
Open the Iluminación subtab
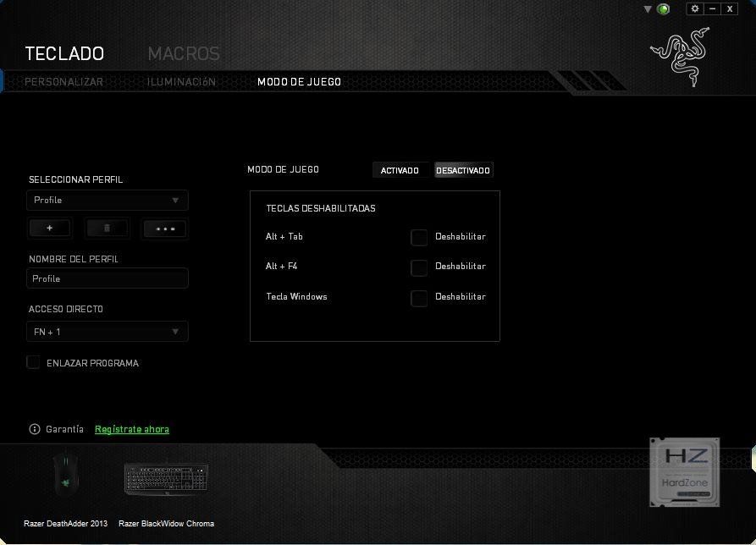pyautogui.click(x=181, y=82)
